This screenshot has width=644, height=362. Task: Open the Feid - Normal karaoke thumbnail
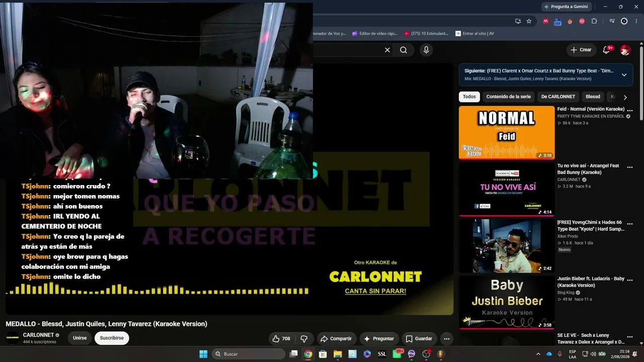[507, 133]
